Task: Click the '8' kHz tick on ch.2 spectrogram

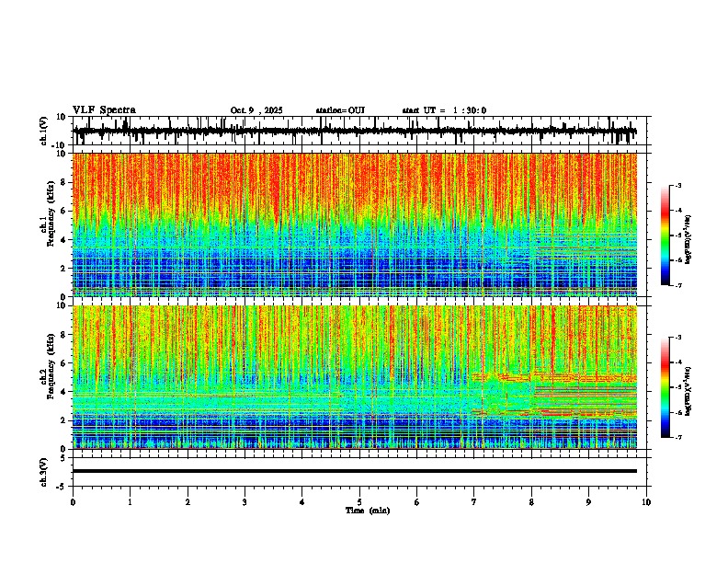Action: (x=63, y=335)
